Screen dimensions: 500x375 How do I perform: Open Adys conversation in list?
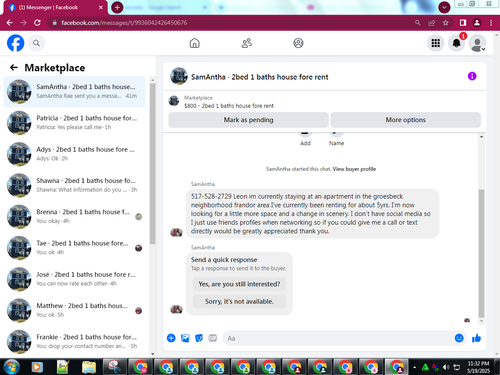tap(74, 154)
